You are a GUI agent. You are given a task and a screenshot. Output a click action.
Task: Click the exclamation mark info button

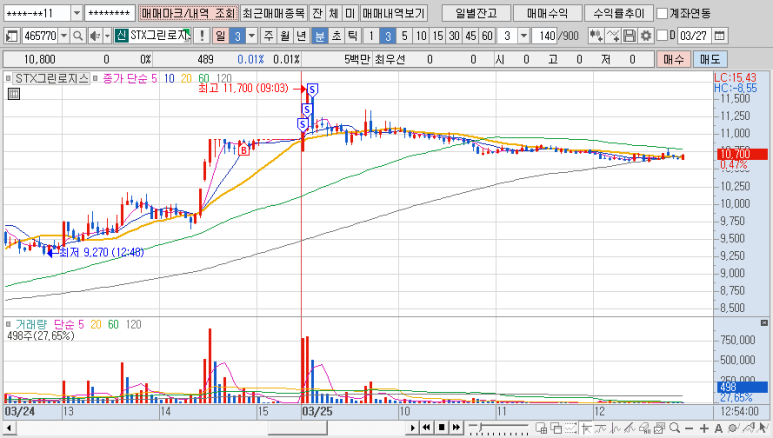pyautogui.click(x=201, y=36)
